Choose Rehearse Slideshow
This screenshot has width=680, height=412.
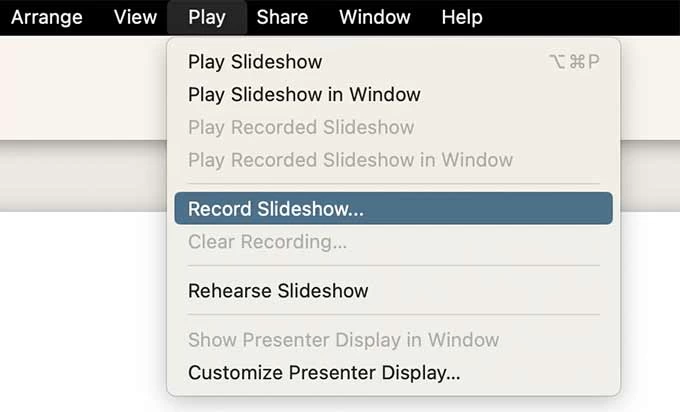click(278, 291)
